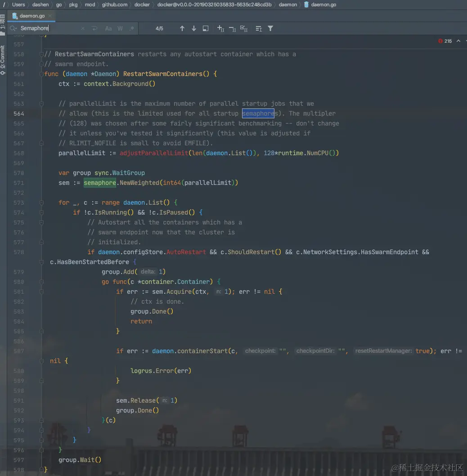Click the docker@v0.0.0 versioned breadcrumb segment

click(x=214, y=4)
